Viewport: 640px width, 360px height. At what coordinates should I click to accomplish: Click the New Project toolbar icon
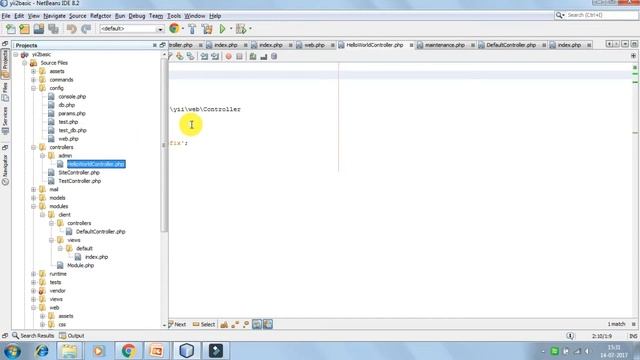click(24, 29)
